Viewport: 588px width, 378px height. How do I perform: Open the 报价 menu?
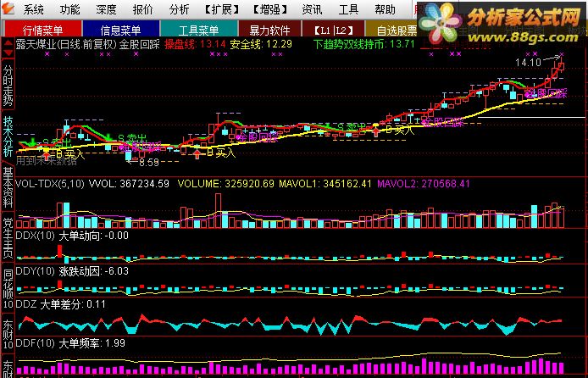[143, 9]
